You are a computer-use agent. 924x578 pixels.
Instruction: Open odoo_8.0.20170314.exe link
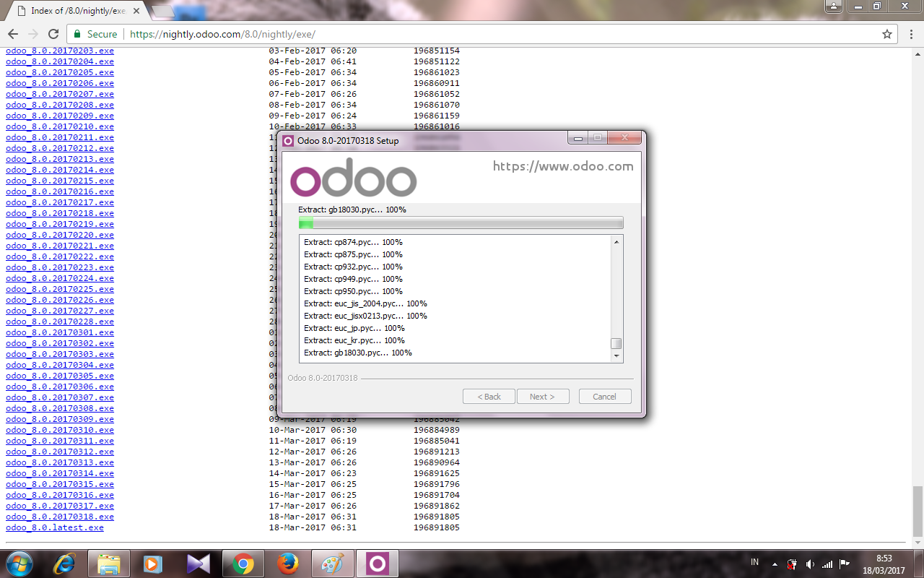pyautogui.click(x=60, y=473)
